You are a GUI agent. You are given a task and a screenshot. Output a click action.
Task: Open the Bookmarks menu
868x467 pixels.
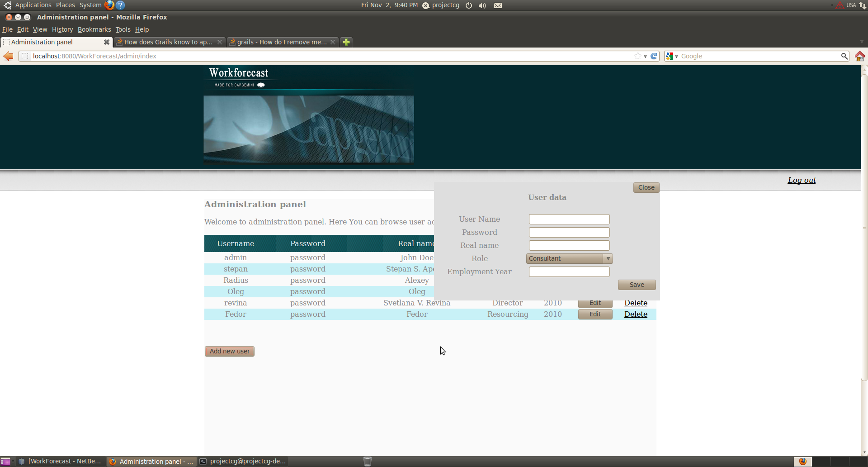pyautogui.click(x=94, y=29)
